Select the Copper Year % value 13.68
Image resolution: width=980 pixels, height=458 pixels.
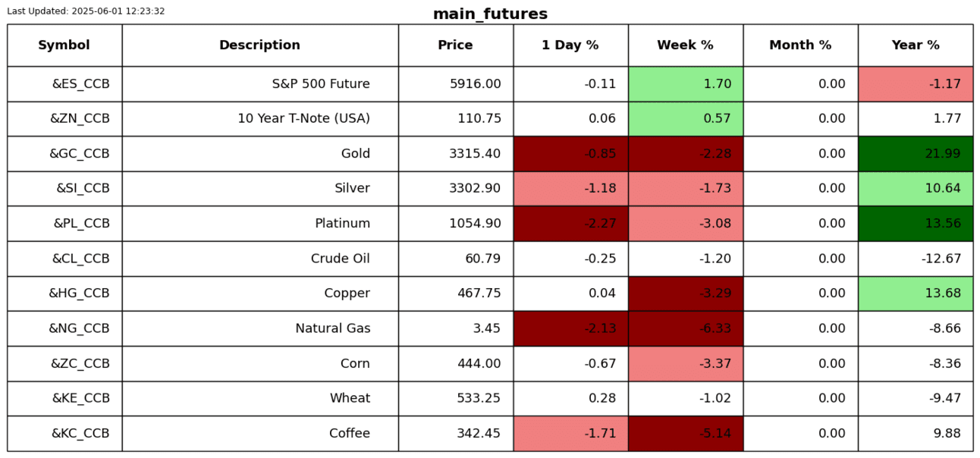942,293
